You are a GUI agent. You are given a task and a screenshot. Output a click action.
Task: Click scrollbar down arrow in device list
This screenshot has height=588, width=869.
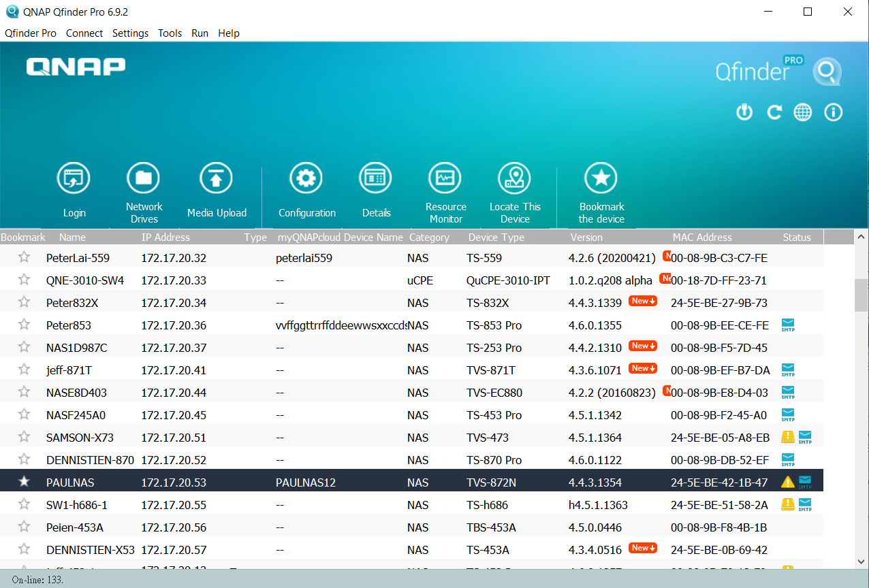pyautogui.click(x=861, y=561)
